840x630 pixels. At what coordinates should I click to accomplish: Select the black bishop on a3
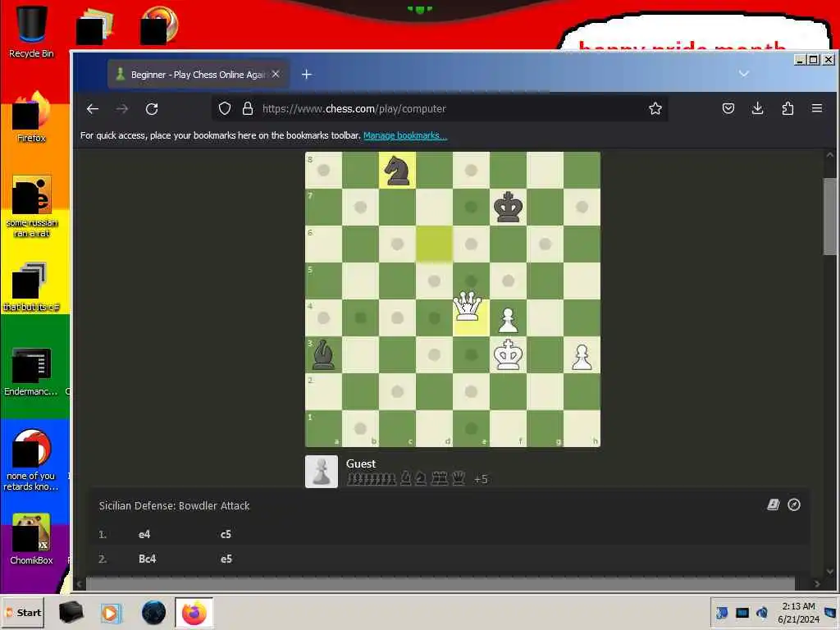click(x=323, y=354)
